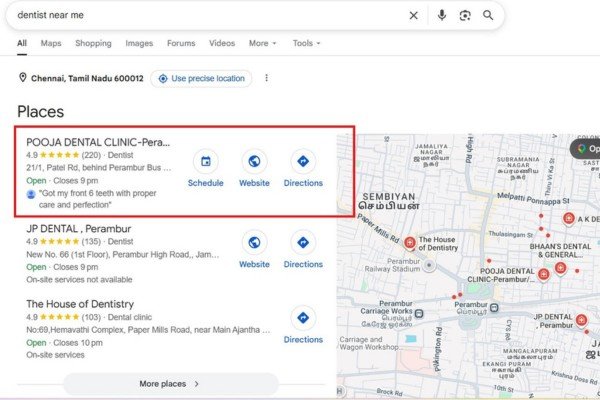The height and width of the screenshot is (400, 600).
Task: Clear the search box with the X icon
Action: pos(413,15)
